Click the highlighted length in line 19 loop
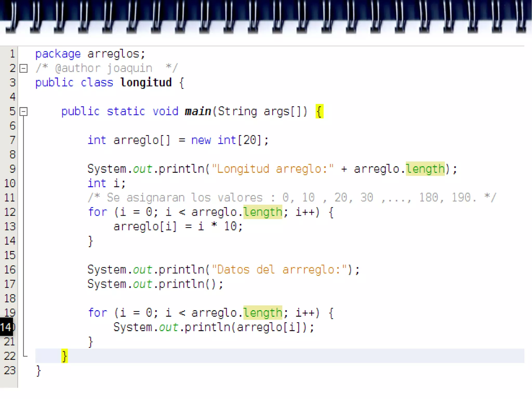 pos(263,313)
